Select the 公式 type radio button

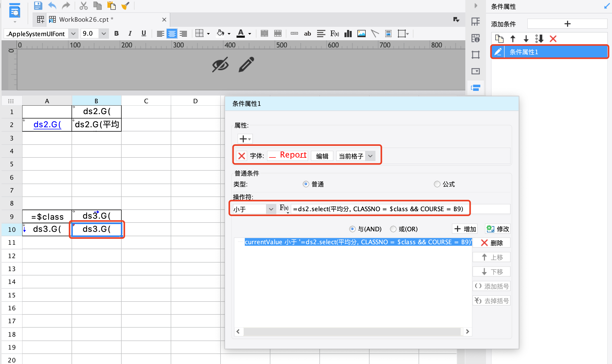(437, 184)
